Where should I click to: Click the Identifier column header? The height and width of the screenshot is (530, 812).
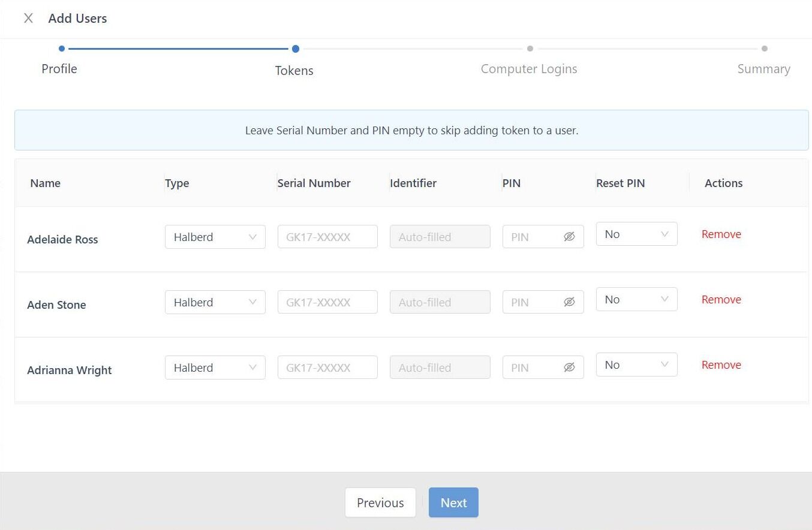pos(413,183)
